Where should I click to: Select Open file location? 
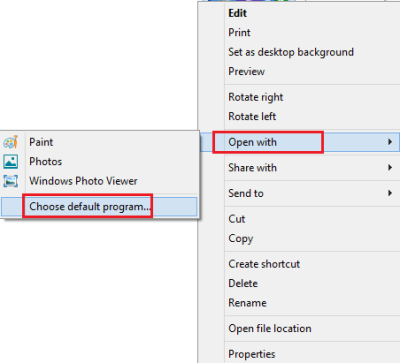270,329
